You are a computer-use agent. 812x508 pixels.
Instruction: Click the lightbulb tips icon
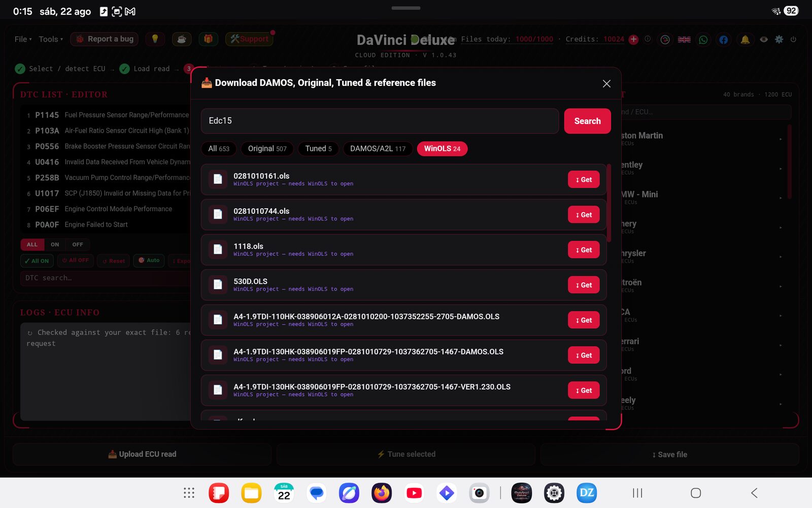point(155,39)
